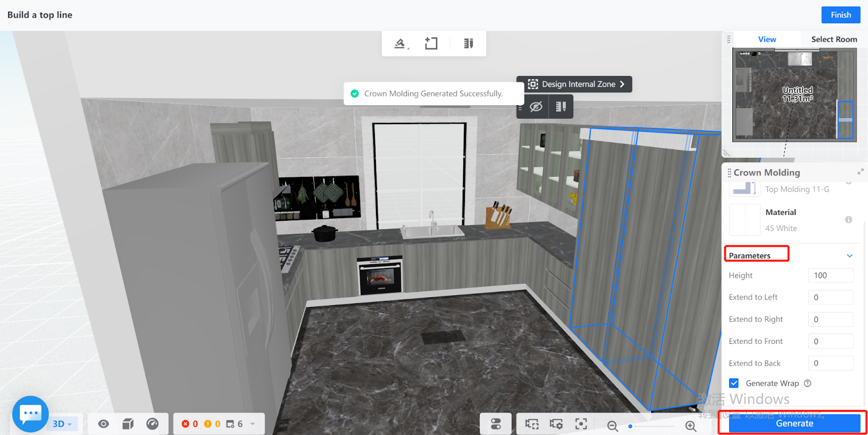Click the 3D cube display icon
This screenshot has width=868, height=435.
(x=128, y=424)
